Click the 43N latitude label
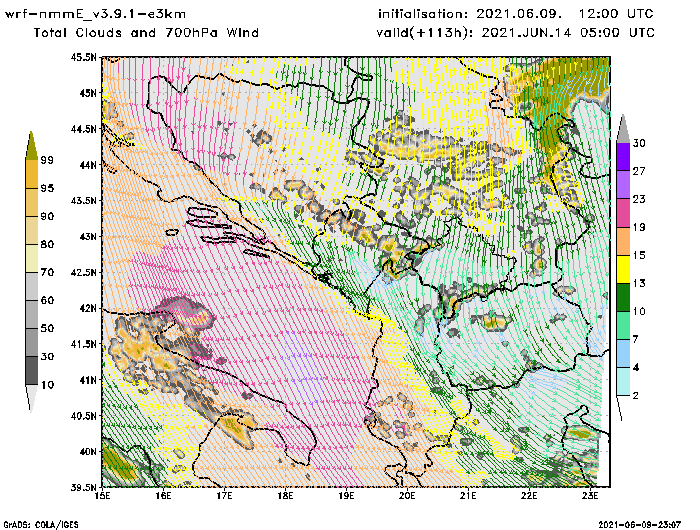Screen dimensions: 700x530 [x=88, y=236]
